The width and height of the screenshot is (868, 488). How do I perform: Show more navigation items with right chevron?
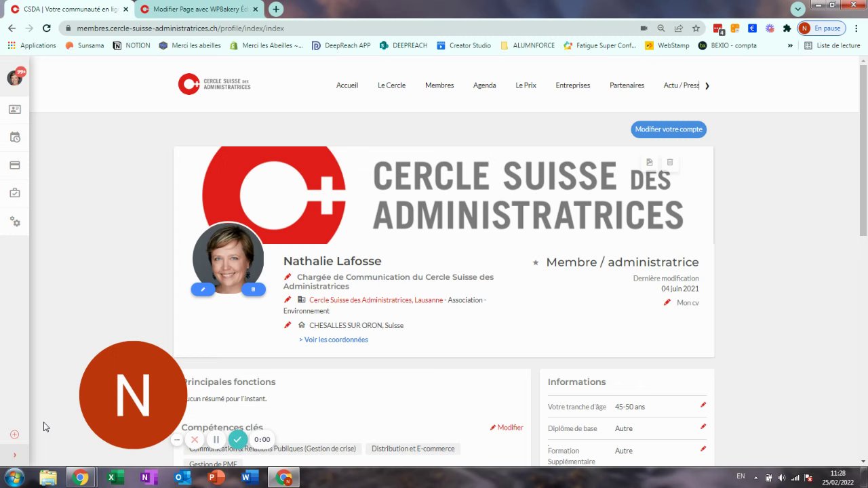(x=707, y=85)
